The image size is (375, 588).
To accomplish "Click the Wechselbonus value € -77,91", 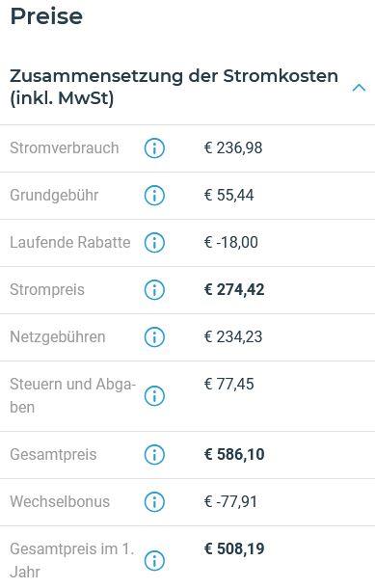I will tap(230, 502).
